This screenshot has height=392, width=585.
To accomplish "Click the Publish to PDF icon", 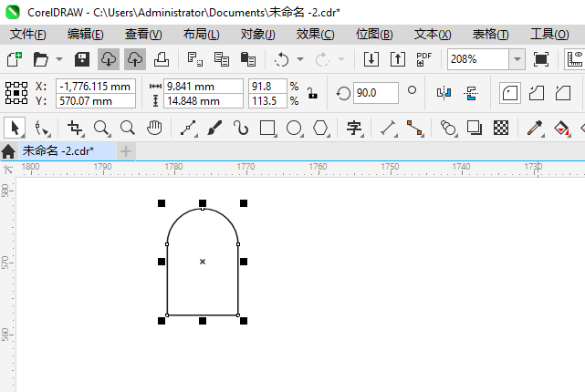I will pos(423,59).
